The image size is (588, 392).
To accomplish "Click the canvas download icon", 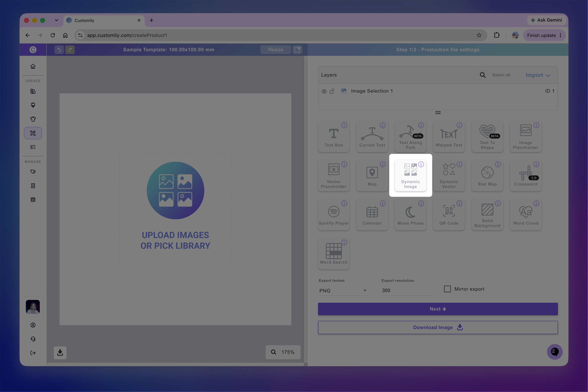I will (x=60, y=352).
